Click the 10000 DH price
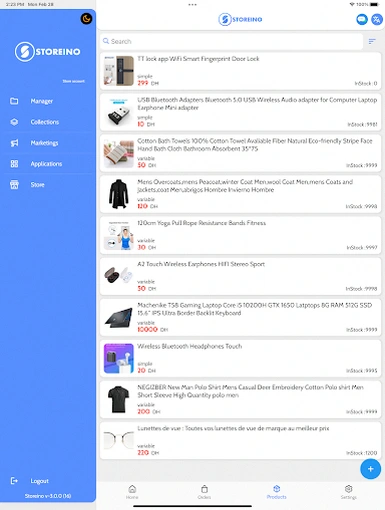Screen dimensions: 385x510 coord(153,329)
